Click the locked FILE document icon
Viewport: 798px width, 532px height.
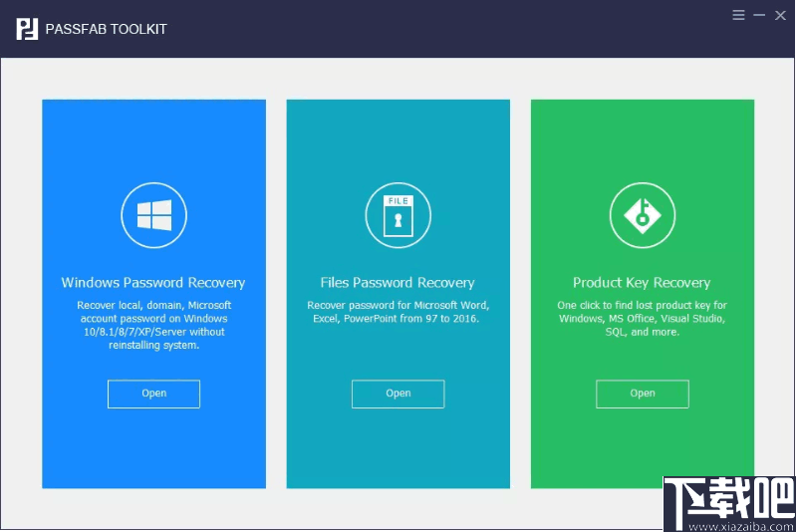(x=398, y=215)
